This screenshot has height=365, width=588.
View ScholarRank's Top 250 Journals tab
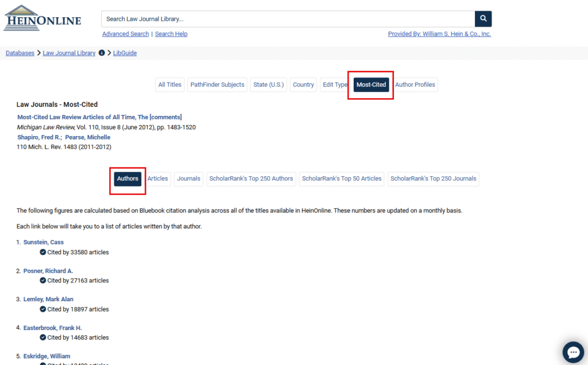[433, 178]
